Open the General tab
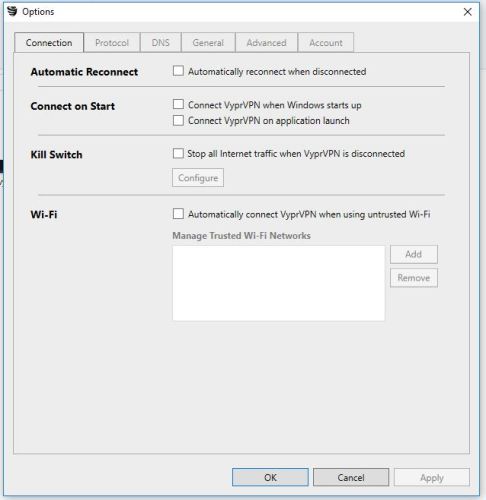Viewport: 486px width, 500px height. click(208, 43)
